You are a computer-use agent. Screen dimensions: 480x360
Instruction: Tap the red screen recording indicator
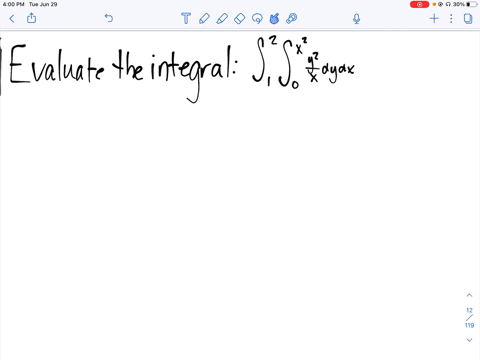coord(419,4)
